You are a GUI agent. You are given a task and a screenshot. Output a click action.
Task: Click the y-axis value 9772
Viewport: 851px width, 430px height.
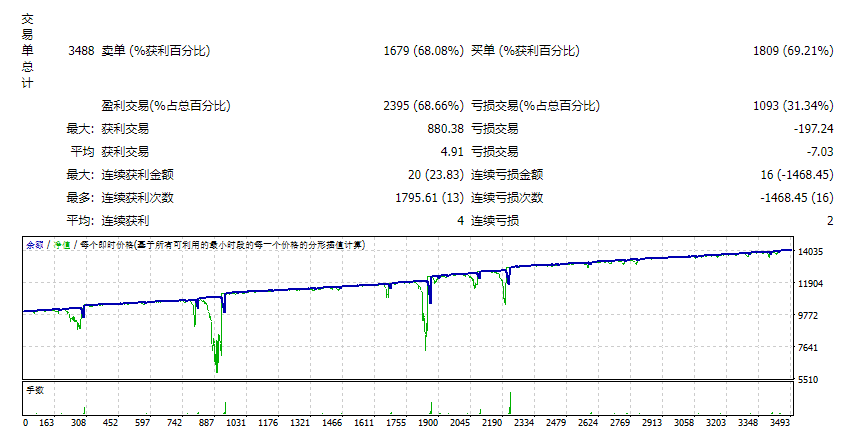(x=808, y=315)
